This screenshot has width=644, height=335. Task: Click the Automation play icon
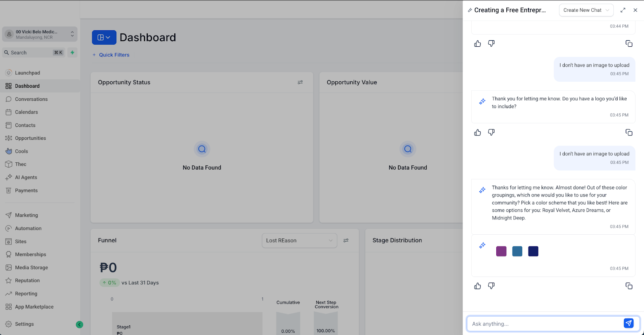pyautogui.click(x=8, y=228)
